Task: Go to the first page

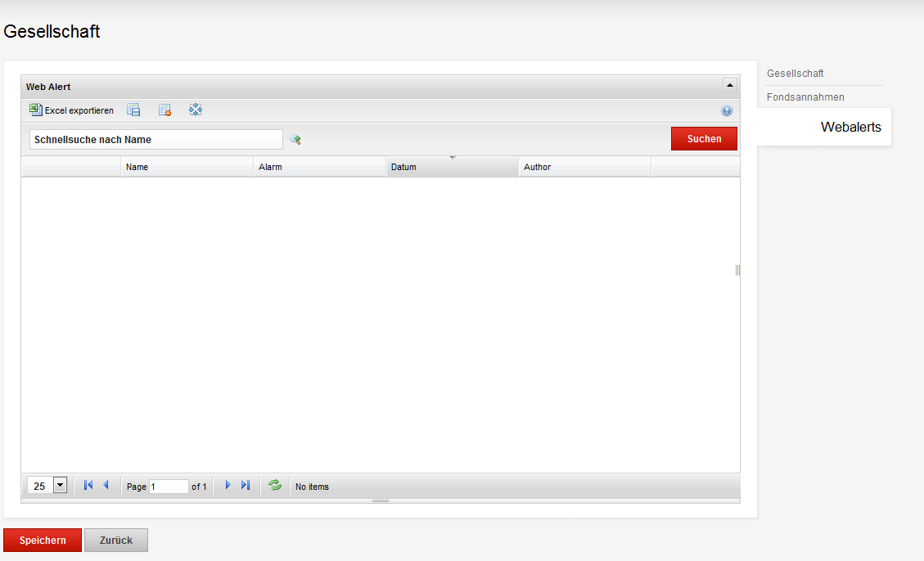Action: click(x=88, y=485)
